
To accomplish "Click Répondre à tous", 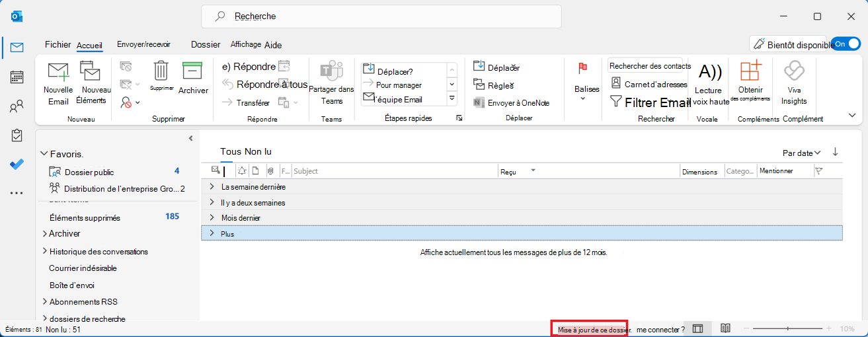I will pos(264,84).
